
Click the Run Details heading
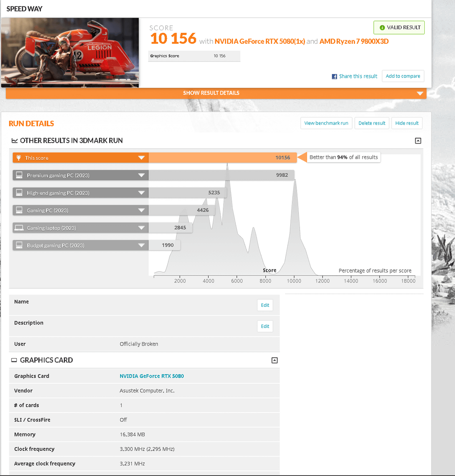click(x=31, y=124)
